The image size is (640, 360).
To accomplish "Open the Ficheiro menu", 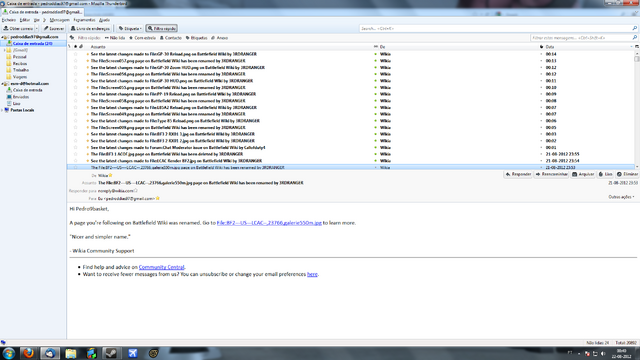I will coord(9,20).
